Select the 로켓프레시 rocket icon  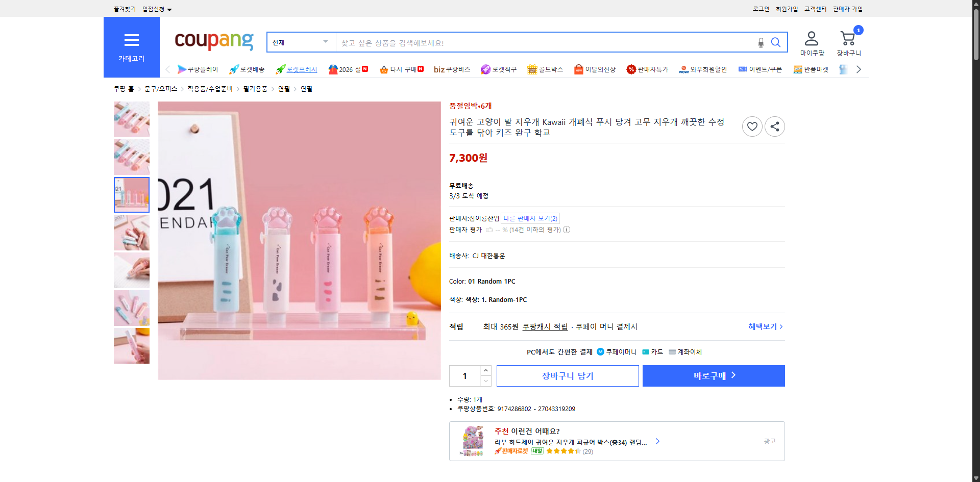pyautogui.click(x=280, y=69)
